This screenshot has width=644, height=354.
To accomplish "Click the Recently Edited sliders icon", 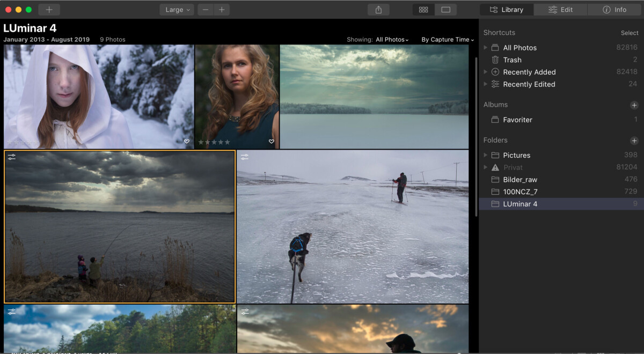I will [x=495, y=84].
